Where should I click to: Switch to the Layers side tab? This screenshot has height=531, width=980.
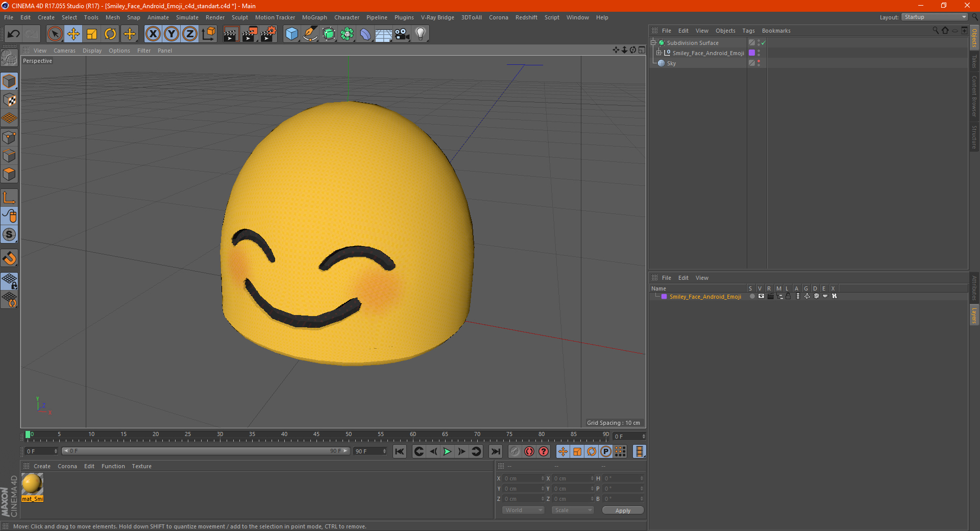coord(974,315)
